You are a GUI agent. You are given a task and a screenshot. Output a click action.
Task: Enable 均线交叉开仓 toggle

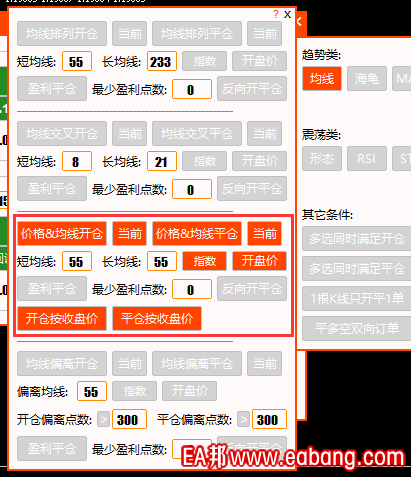pyautogui.click(x=62, y=134)
